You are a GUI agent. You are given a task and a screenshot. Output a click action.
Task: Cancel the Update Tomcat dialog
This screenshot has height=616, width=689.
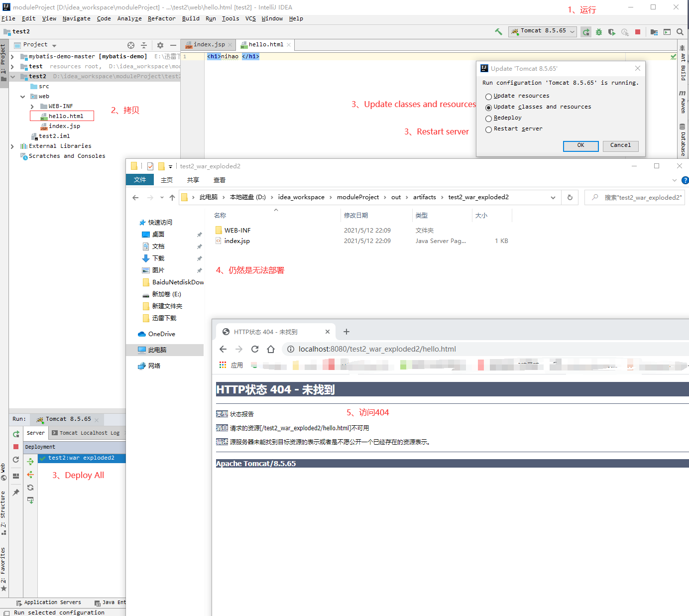point(620,145)
